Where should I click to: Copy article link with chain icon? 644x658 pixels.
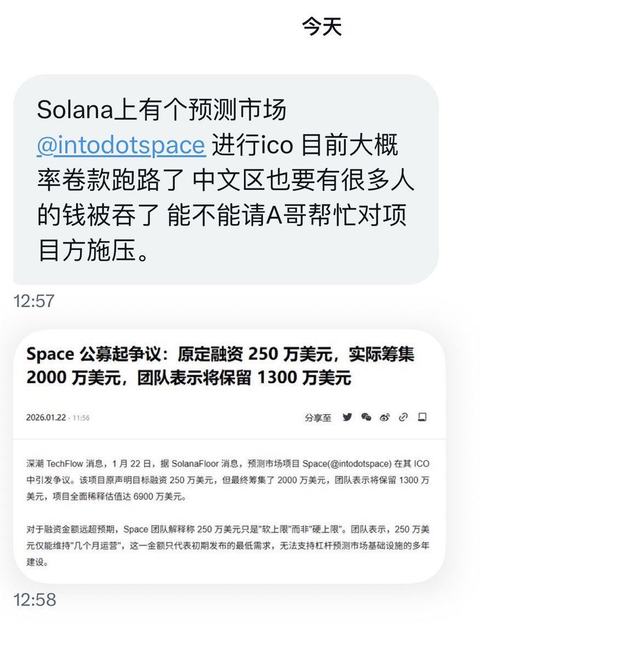403,417
